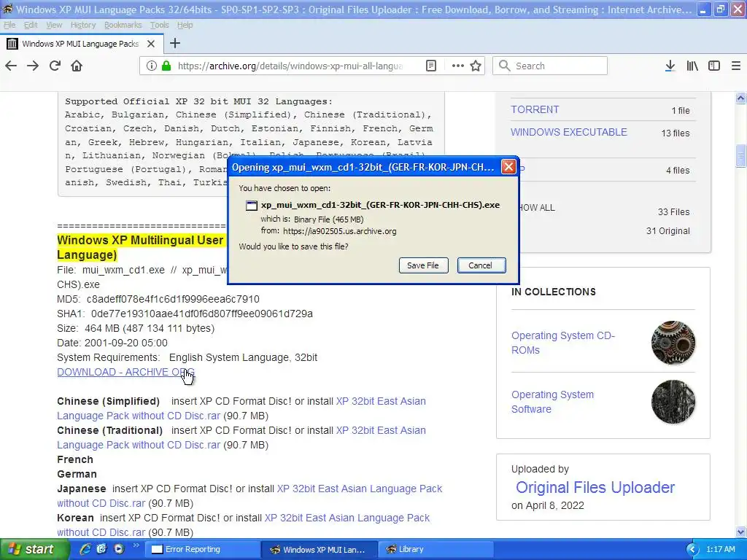Click Save File in download dialog
Image resolution: width=747 pixels, height=560 pixels.
click(x=423, y=265)
